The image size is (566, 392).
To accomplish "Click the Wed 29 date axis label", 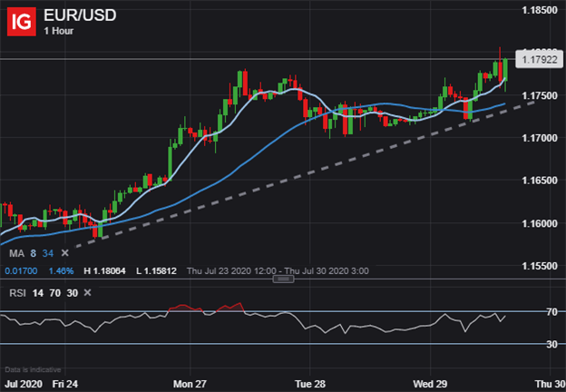I will click(430, 384).
